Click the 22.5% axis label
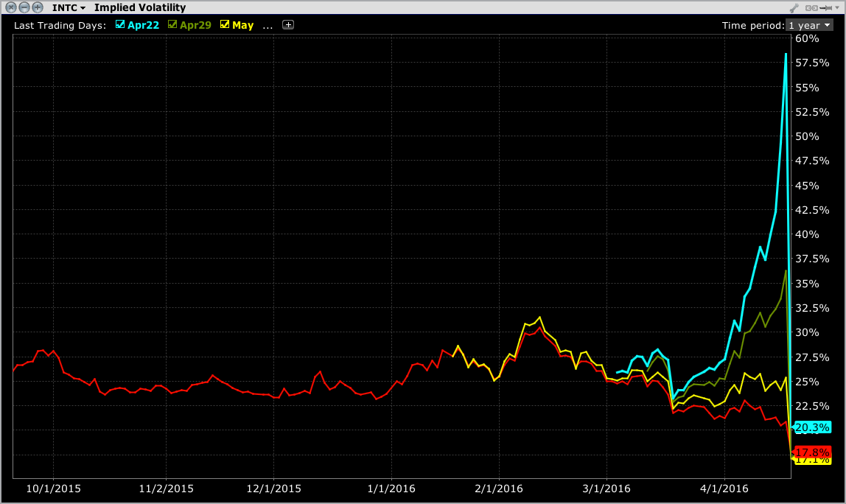The height and width of the screenshot is (504, 846). [x=812, y=406]
